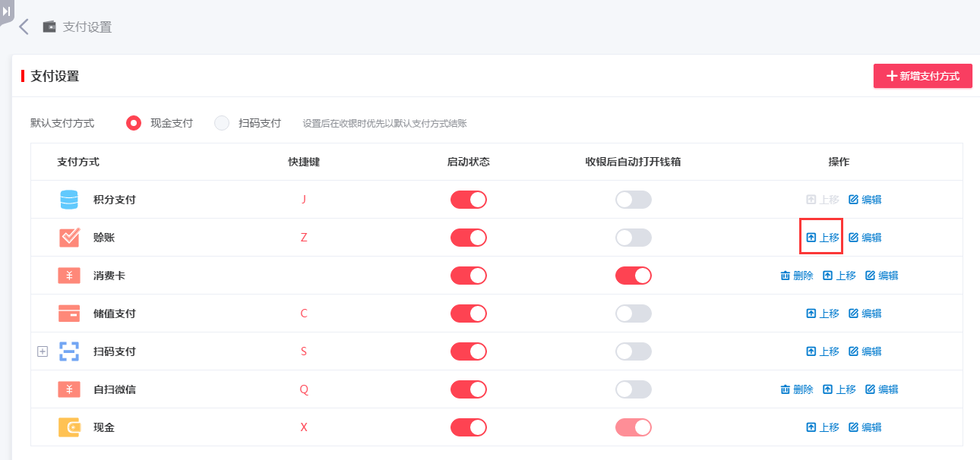Click the 新增支付方式 button
Viewport: 980px width, 460px height.
[x=922, y=76]
